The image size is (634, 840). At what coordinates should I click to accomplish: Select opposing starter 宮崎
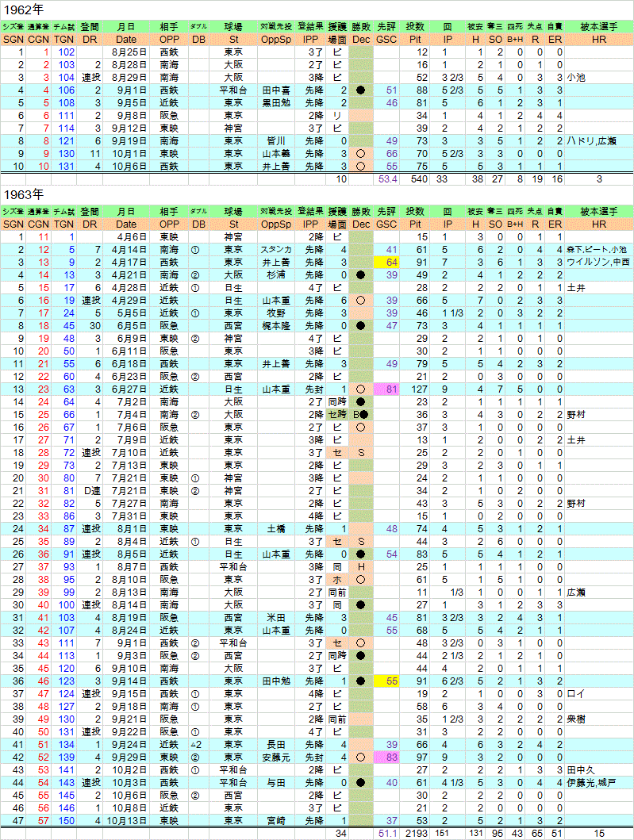(276, 821)
